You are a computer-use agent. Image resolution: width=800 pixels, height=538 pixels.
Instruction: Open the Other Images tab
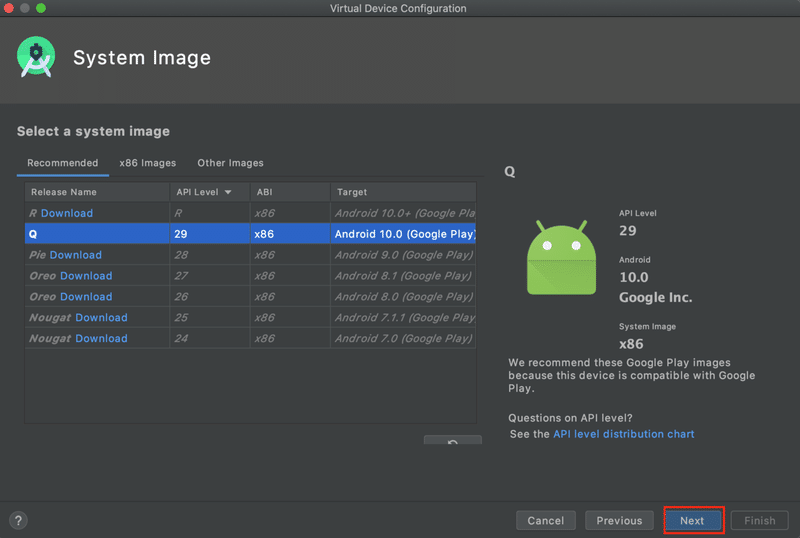230,163
